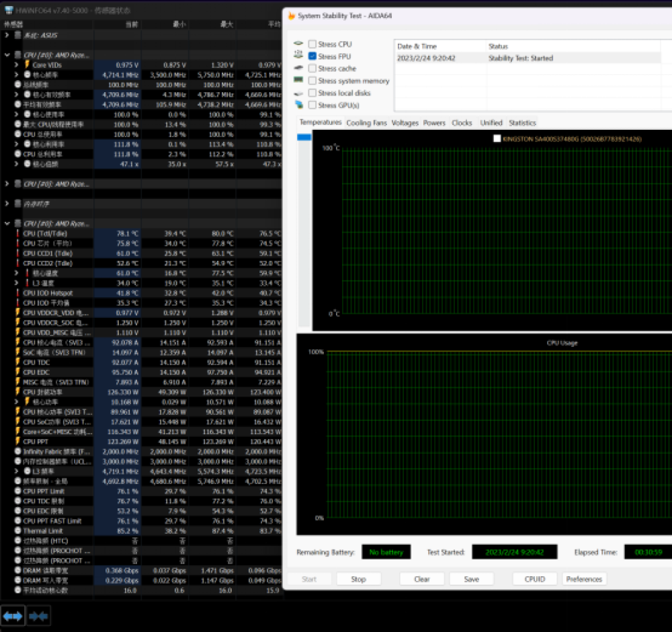Open Preferences in the stability test
The image size is (672, 632).
(583, 579)
